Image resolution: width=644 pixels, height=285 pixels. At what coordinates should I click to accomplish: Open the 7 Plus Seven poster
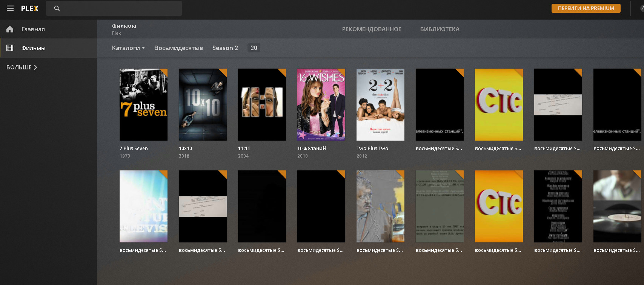click(x=143, y=104)
